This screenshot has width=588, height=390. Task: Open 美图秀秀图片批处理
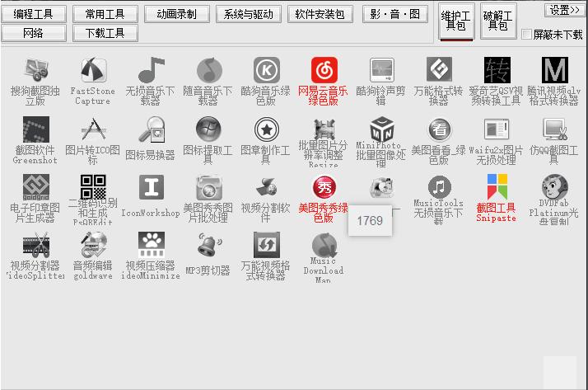208,187
